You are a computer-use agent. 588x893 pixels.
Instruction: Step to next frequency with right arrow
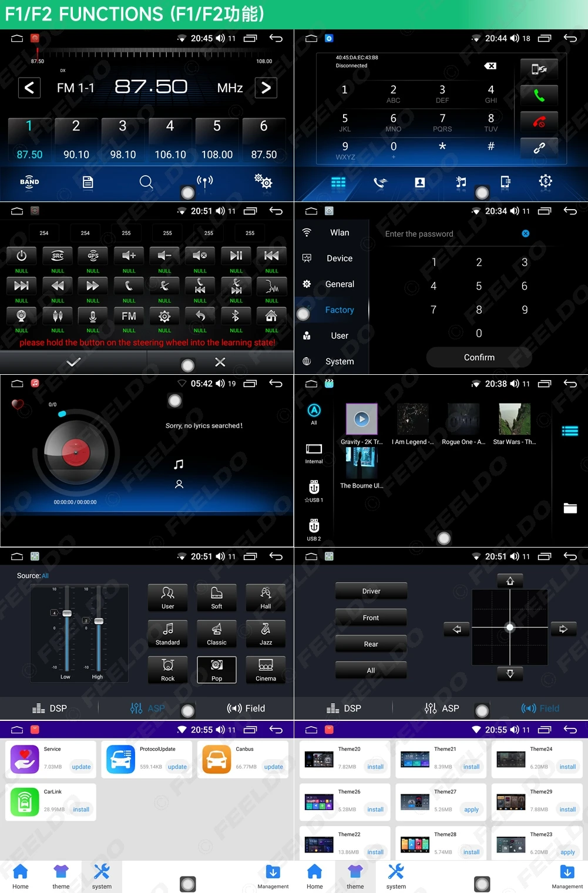point(266,88)
